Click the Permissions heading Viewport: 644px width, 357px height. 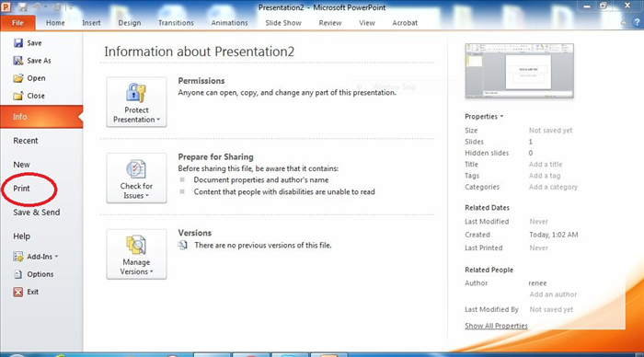coord(201,81)
